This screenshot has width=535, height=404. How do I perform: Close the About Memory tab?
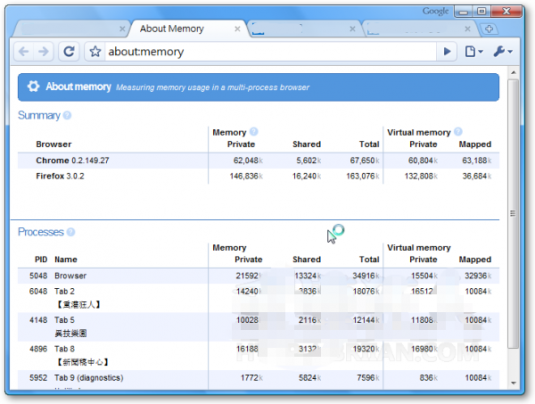237,29
